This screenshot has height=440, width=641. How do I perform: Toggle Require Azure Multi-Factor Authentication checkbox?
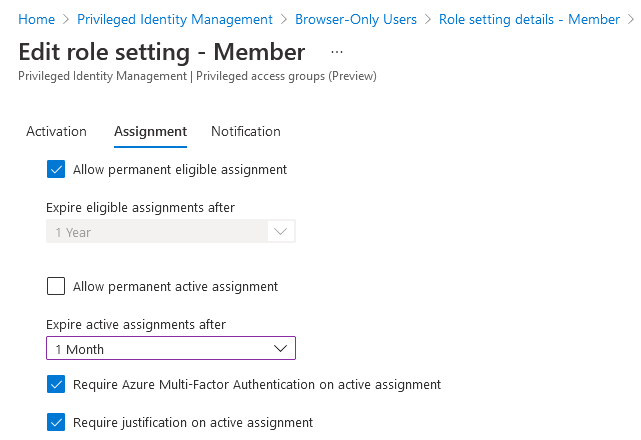(x=56, y=384)
